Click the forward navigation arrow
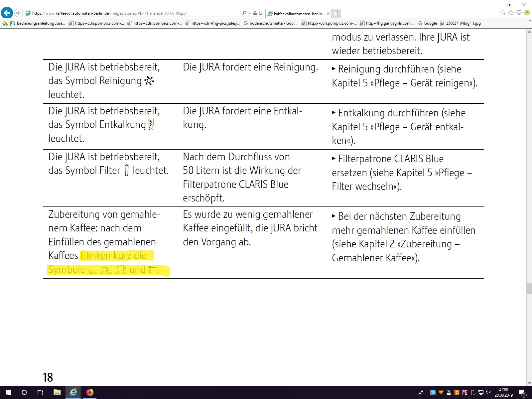The height and width of the screenshot is (399, 532). click(x=19, y=13)
